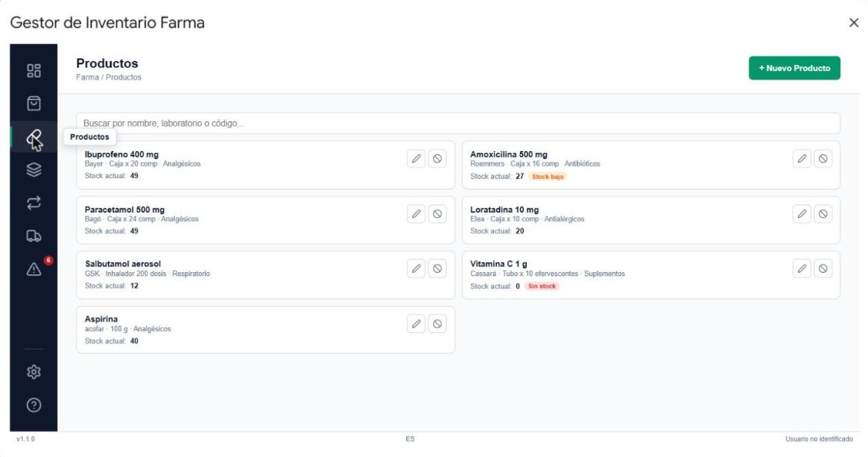This screenshot has height=457, width=868.
Task: Disable Loratadina 10 mg with ban icon
Action: coord(823,214)
